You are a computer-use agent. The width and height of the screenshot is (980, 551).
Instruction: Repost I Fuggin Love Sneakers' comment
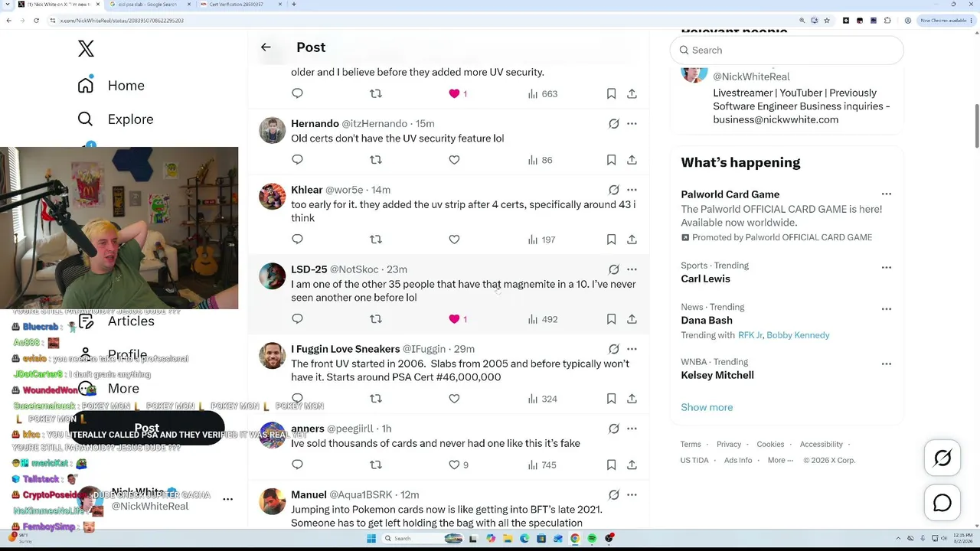[x=375, y=399]
